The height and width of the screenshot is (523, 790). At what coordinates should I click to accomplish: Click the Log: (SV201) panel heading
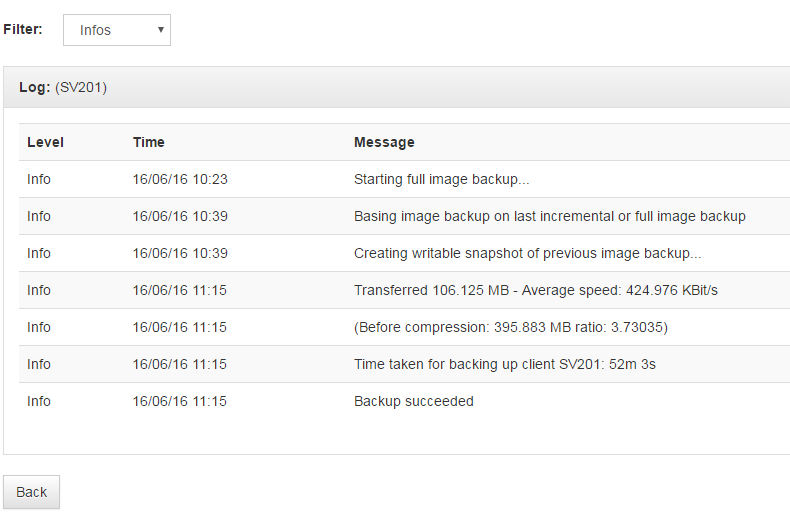coord(63,87)
